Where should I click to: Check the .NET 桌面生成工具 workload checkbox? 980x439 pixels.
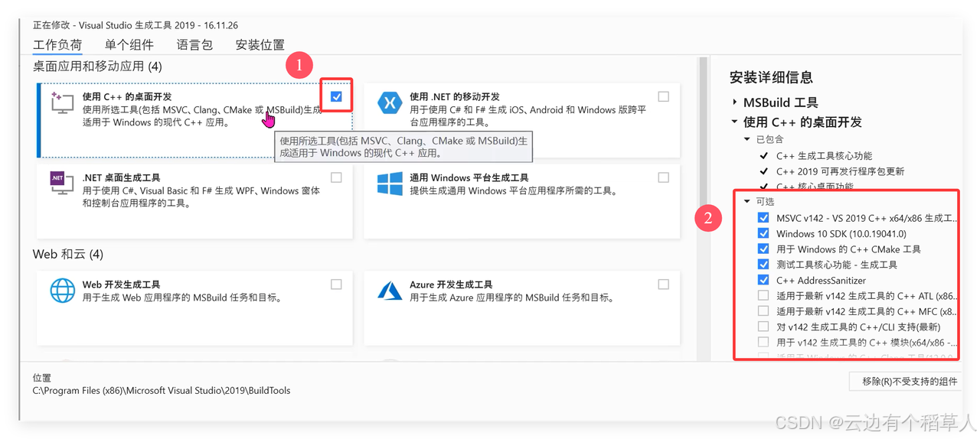(336, 177)
